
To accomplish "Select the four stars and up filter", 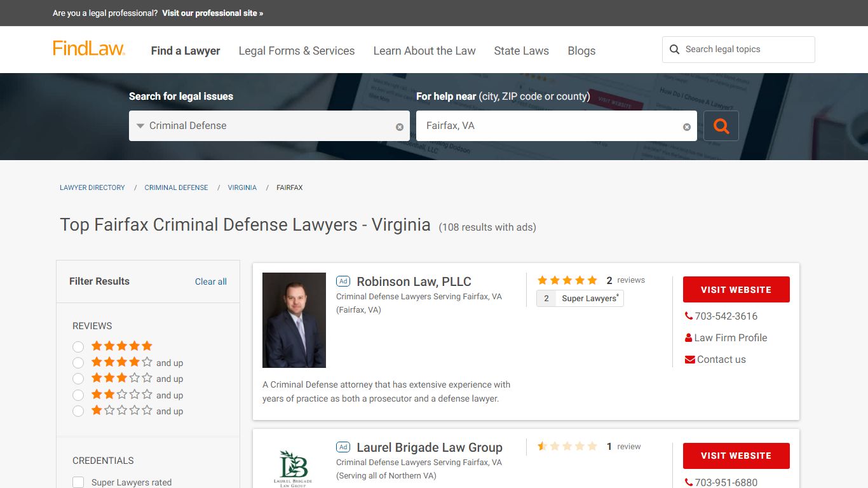I will [78, 363].
